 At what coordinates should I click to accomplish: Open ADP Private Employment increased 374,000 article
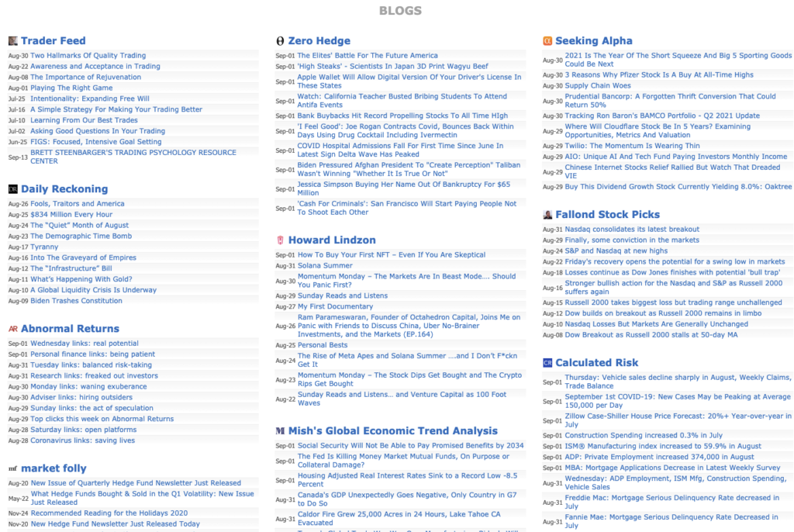(659, 457)
